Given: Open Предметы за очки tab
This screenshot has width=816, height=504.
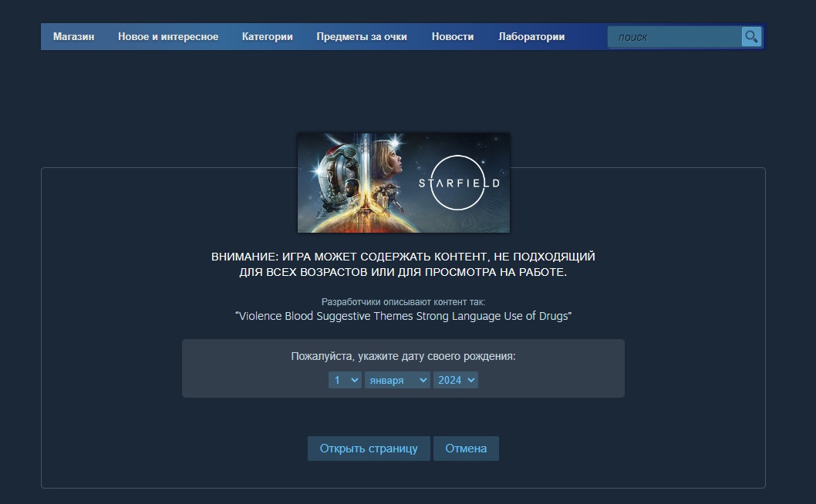Looking at the screenshot, I should coord(362,37).
